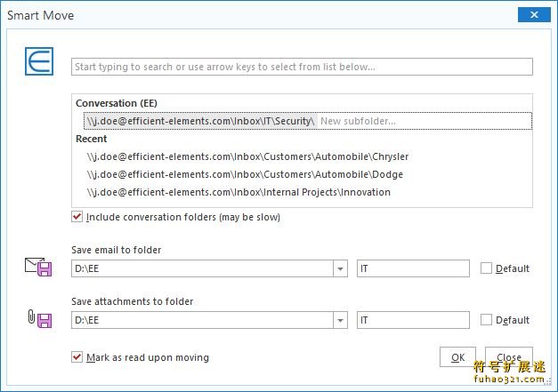Image resolution: width=558 pixels, height=392 pixels.
Task: Click the New subfolder input field
Action: point(423,121)
